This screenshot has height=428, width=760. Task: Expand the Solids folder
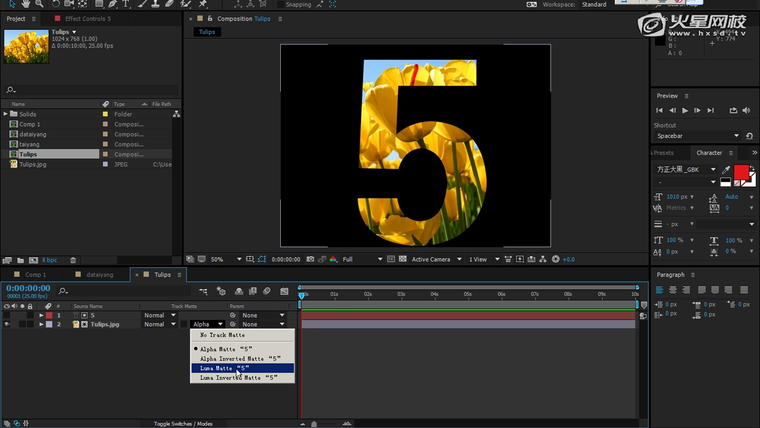coord(5,114)
